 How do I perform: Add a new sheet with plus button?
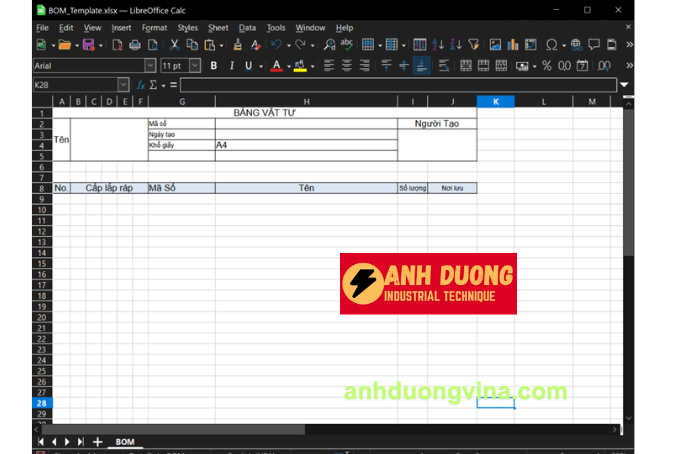pos(97,441)
